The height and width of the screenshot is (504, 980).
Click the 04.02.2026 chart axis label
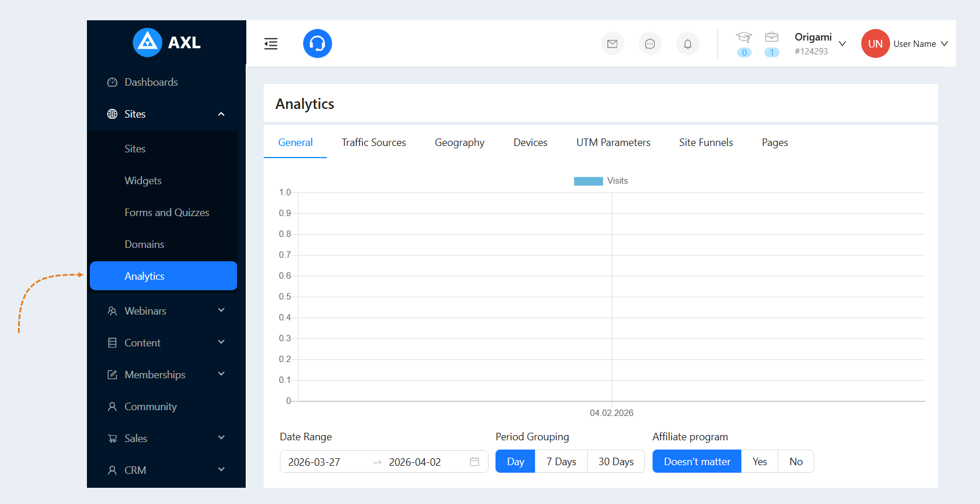pos(611,413)
